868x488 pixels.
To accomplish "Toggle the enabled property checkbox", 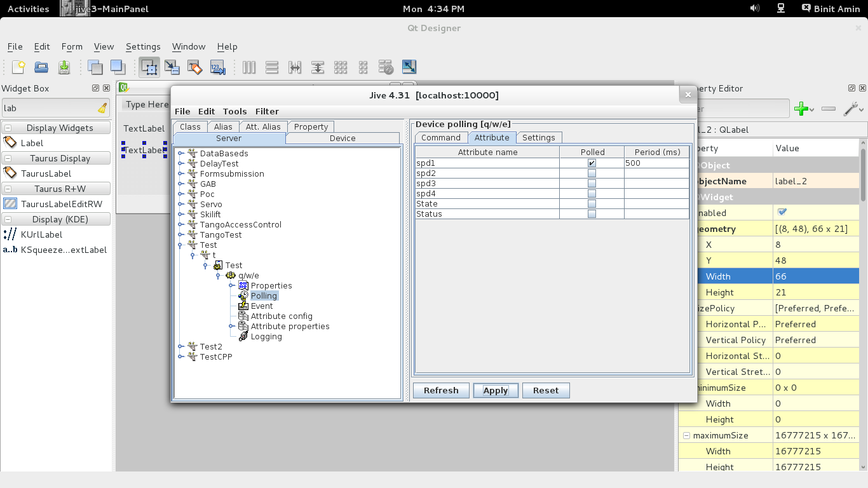I will [x=782, y=212].
